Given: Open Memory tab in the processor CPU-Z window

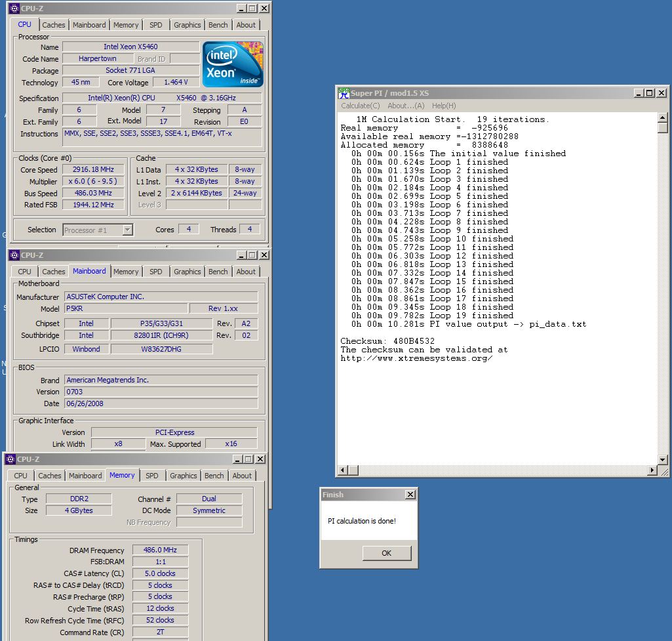Looking at the screenshot, I should 126,25.
